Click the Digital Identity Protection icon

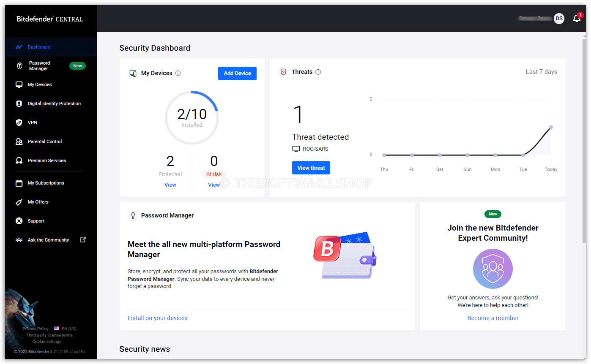[x=19, y=103]
